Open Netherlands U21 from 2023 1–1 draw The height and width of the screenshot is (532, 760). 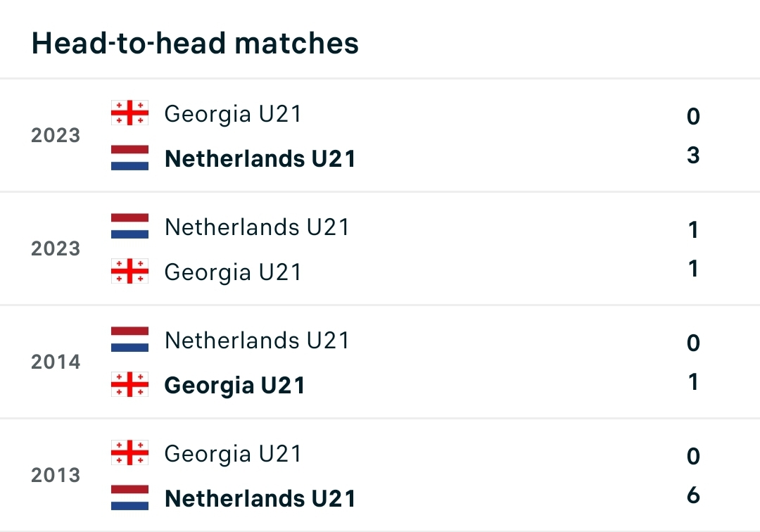coord(257,227)
